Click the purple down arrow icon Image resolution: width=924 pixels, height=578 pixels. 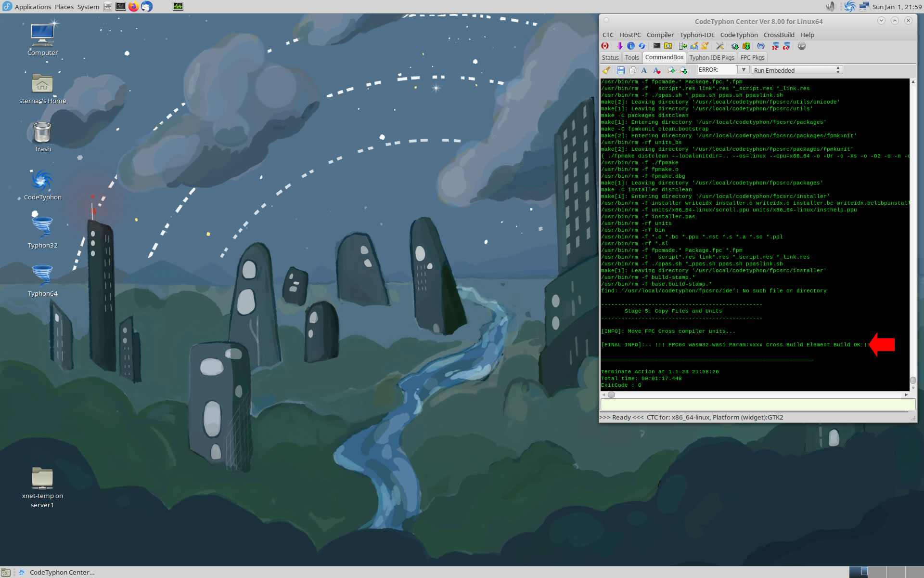coord(619,46)
